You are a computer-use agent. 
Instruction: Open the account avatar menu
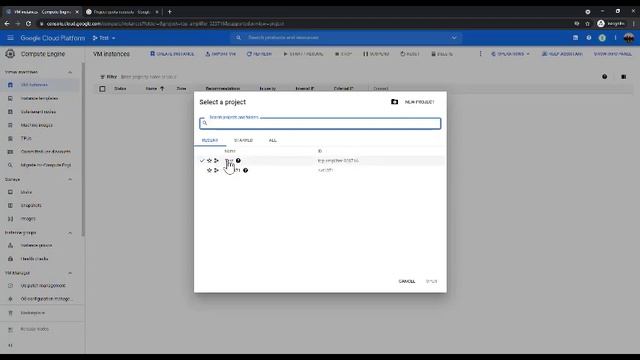629,38
